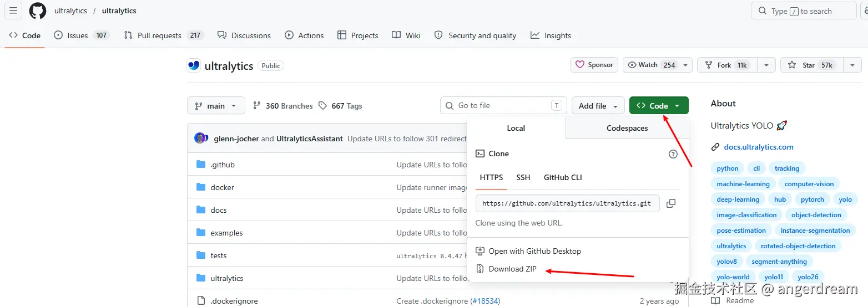Open the .dockerignore file
Image resolution: width=868 pixels, height=307 pixels.
[234, 301]
